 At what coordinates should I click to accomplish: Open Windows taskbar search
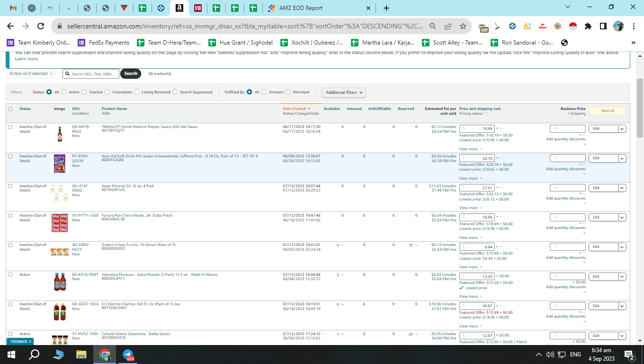click(34, 355)
